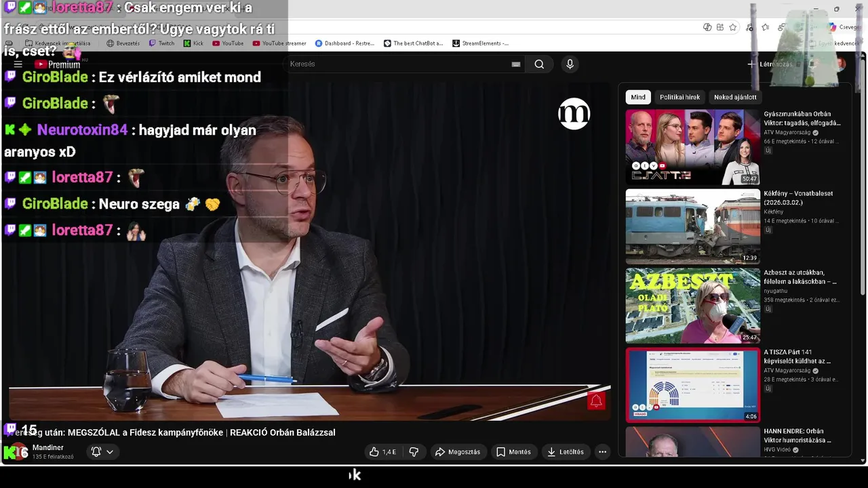The image size is (868, 488).
Task: Click title 'Kékfény – Vonatbaleset (2026.03.02.)'
Action: [798, 198]
